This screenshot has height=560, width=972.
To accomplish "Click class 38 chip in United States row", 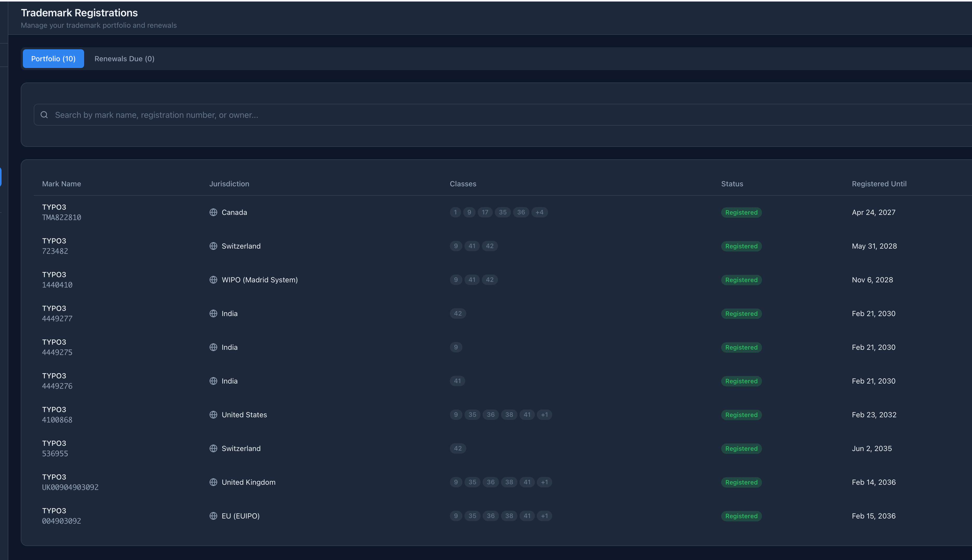I will [509, 415].
